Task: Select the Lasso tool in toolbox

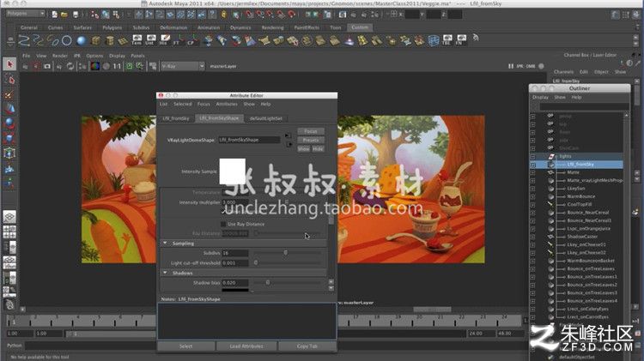Action: (x=9, y=80)
